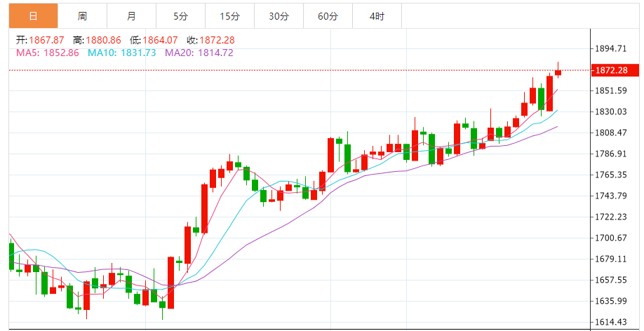
Task: Open the 60分 interval tab
Action: pos(328,16)
